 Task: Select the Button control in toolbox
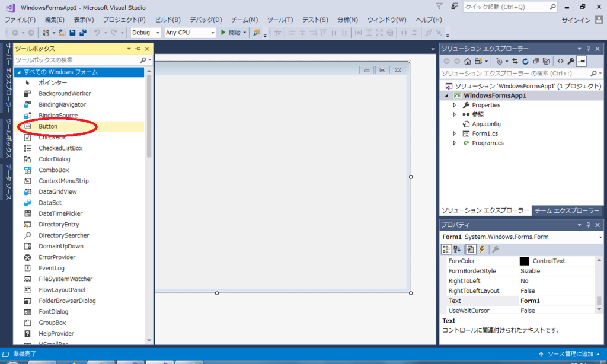[48, 126]
